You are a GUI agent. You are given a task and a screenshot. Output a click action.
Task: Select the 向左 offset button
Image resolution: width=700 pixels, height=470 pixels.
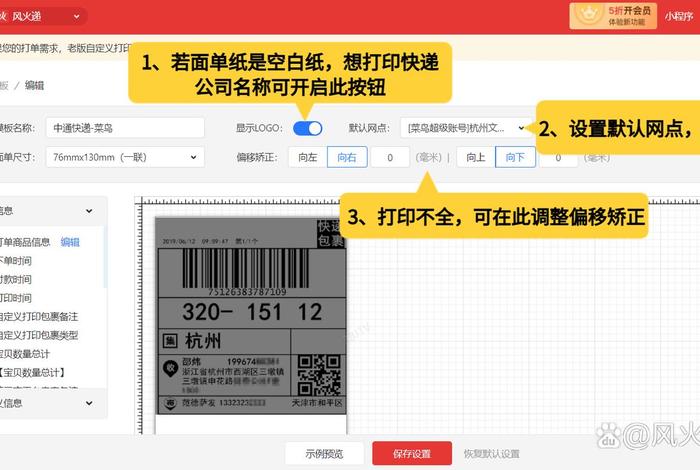308,157
